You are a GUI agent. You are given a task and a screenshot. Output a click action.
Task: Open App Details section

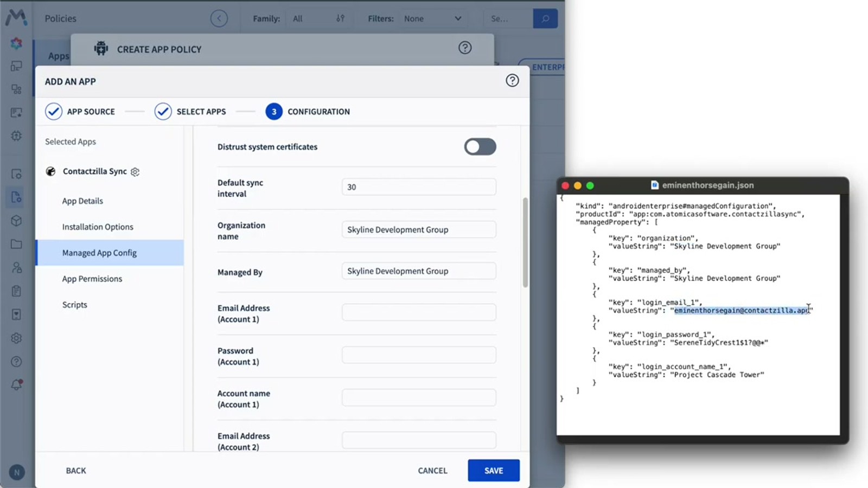[82, 201]
